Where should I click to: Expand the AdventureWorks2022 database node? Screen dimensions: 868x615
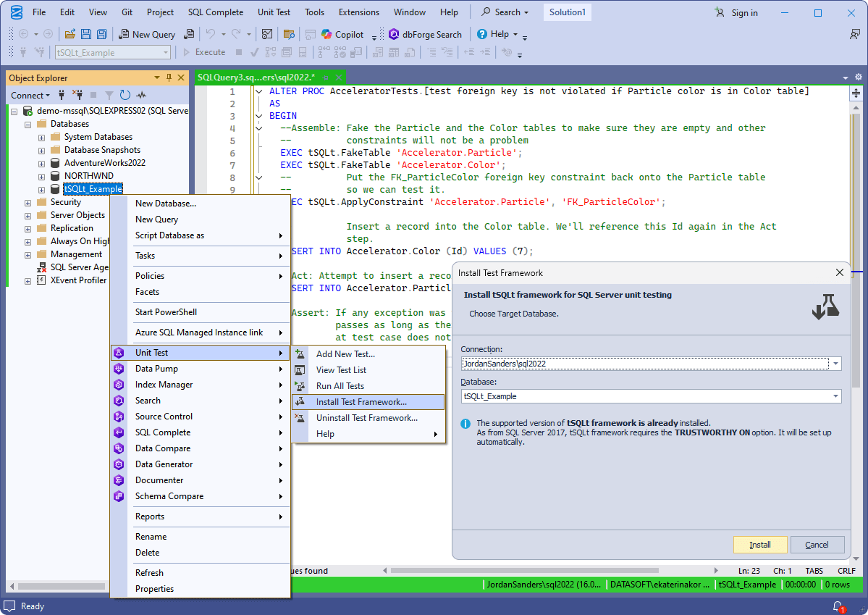point(41,164)
